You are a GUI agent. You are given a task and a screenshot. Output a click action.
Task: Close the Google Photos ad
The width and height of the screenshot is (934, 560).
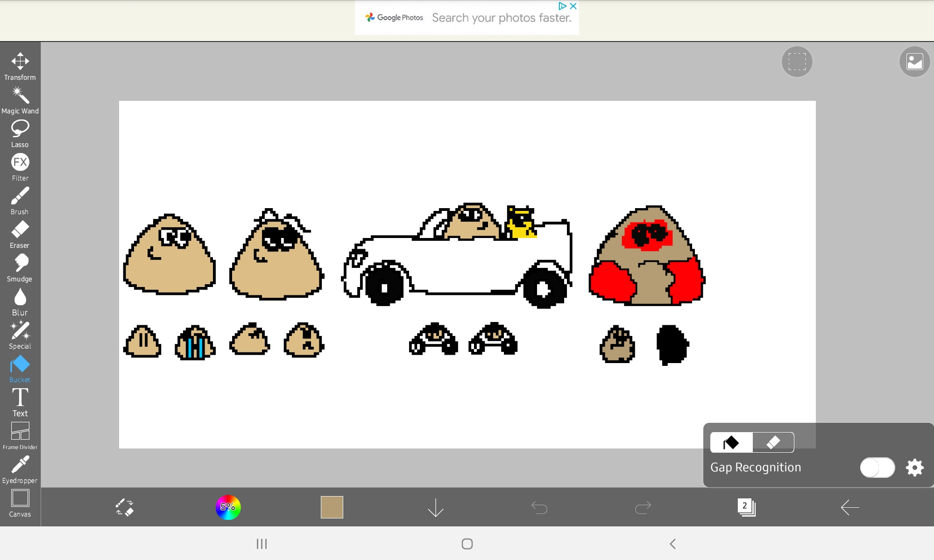click(573, 6)
